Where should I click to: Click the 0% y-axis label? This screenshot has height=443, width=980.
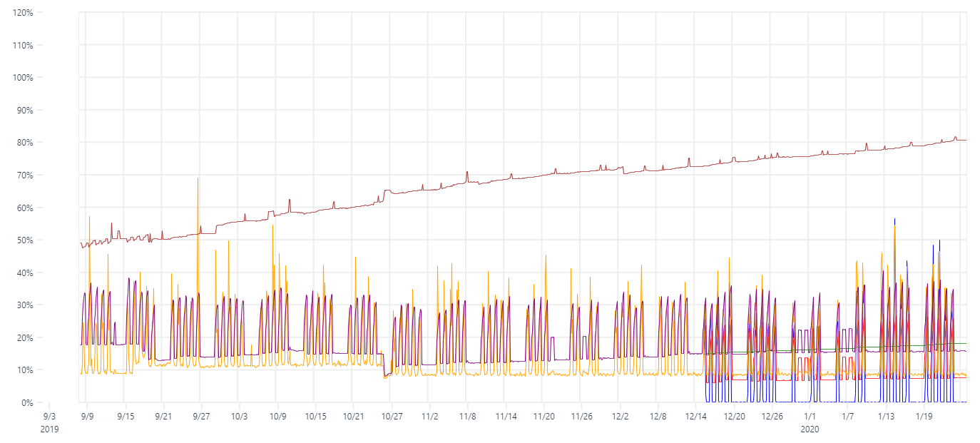click(x=26, y=402)
